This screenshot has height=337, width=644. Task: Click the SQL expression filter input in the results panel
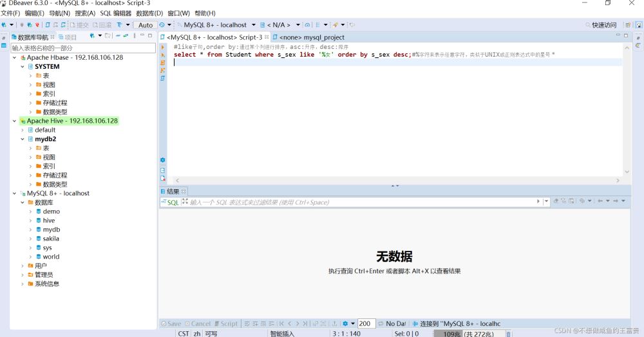[x=362, y=202]
